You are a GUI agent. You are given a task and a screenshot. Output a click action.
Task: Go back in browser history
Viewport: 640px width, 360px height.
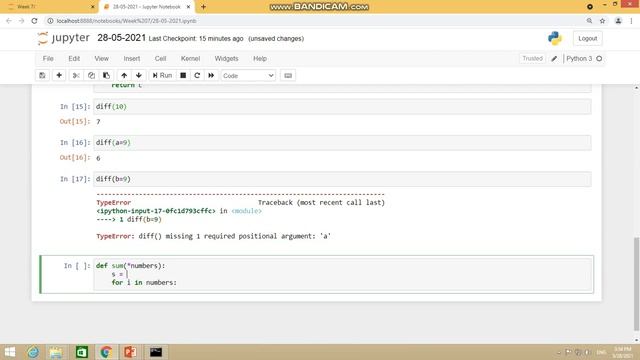(9, 21)
